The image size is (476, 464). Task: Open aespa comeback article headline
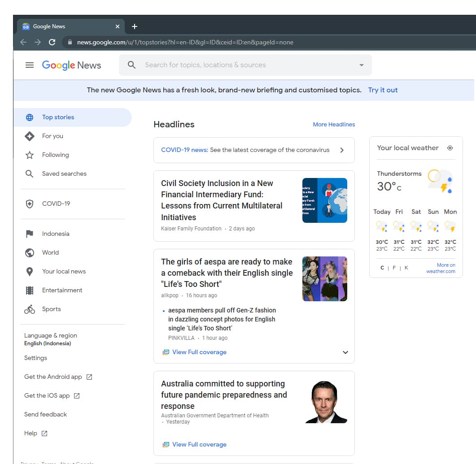(227, 273)
